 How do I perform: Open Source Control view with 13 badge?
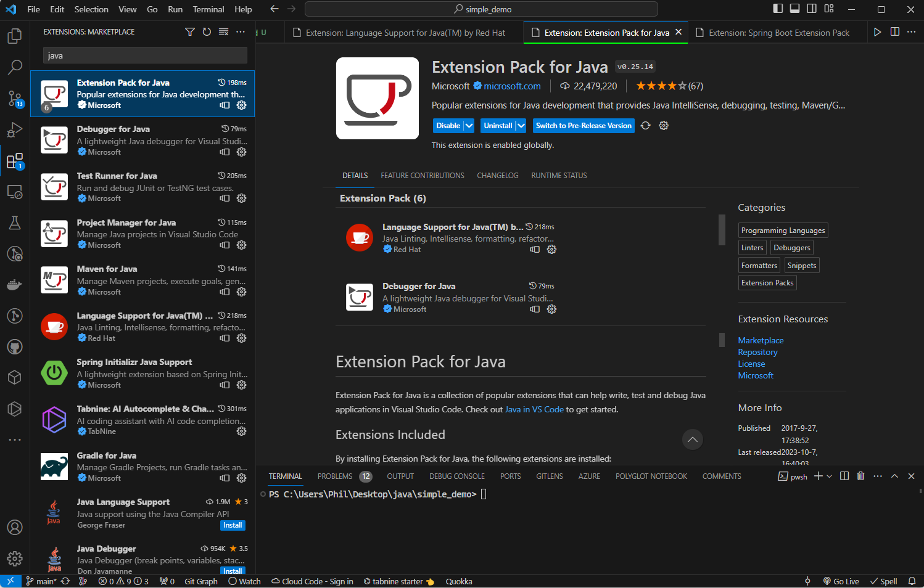(x=15, y=98)
